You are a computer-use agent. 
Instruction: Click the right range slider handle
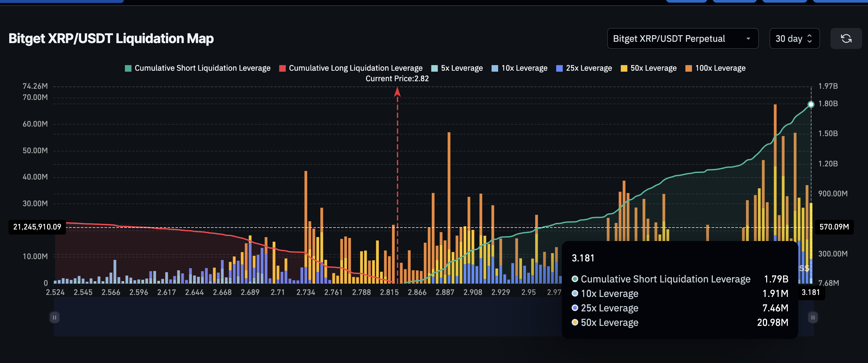(x=812, y=317)
